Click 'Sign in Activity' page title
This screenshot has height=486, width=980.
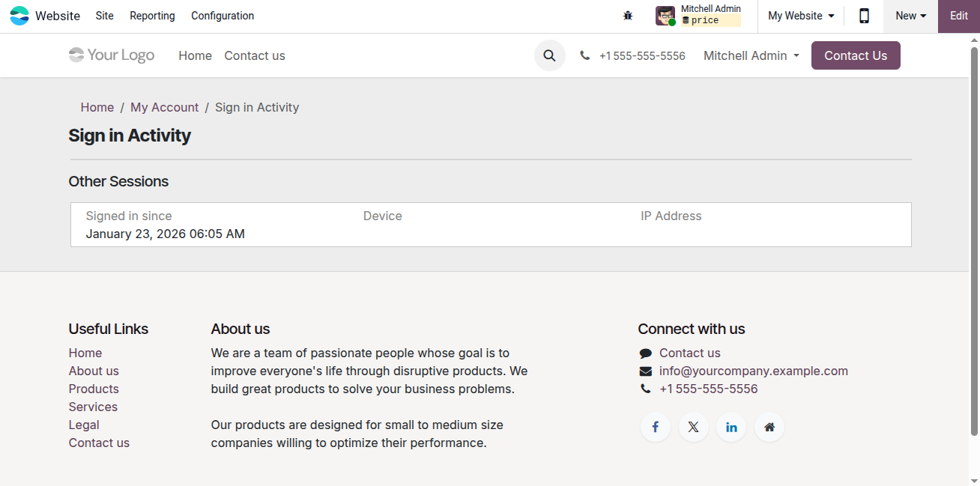pos(130,136)
